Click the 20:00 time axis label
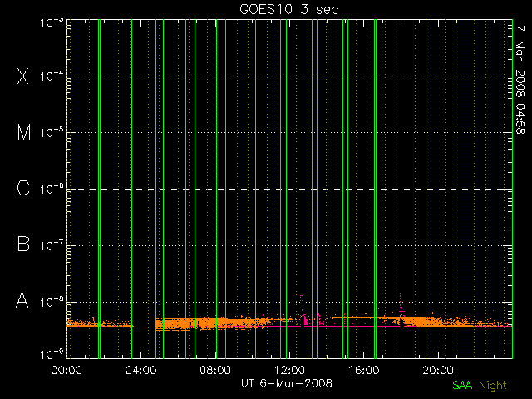Screen dimensions: 532x399 click(x=438, y=369)
